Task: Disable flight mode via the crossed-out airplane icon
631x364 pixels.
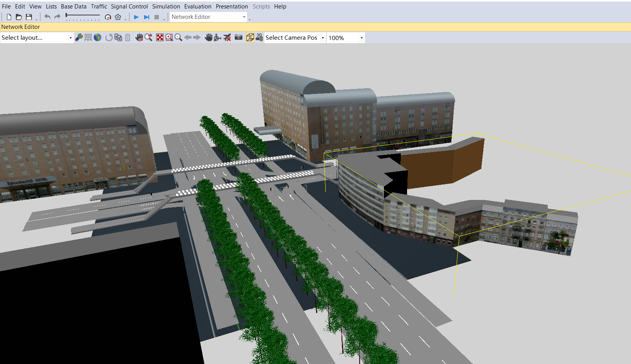Action: 227,37
